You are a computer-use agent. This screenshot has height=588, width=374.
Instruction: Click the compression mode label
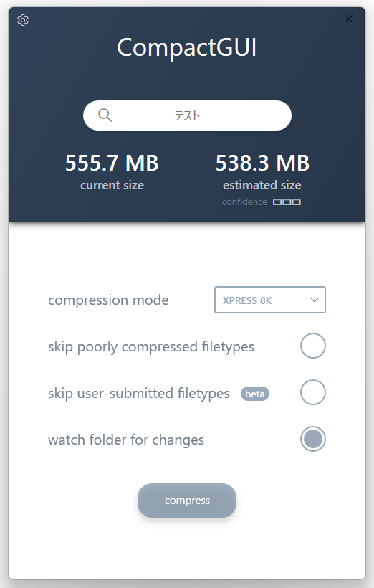108,300
